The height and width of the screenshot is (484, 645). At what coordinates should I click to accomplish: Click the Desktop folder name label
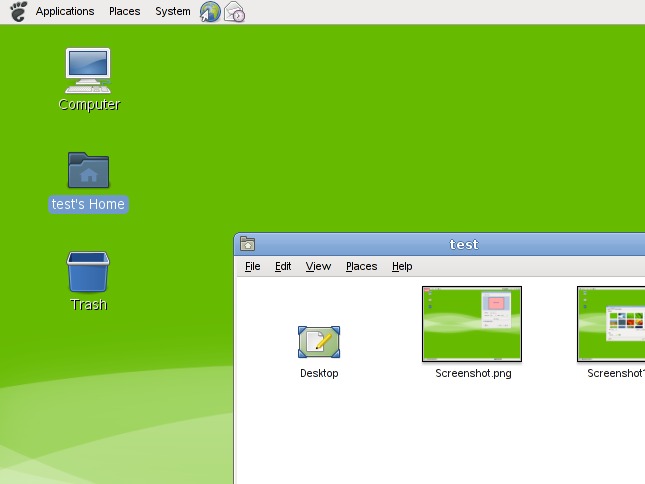(x=319, y=373)
